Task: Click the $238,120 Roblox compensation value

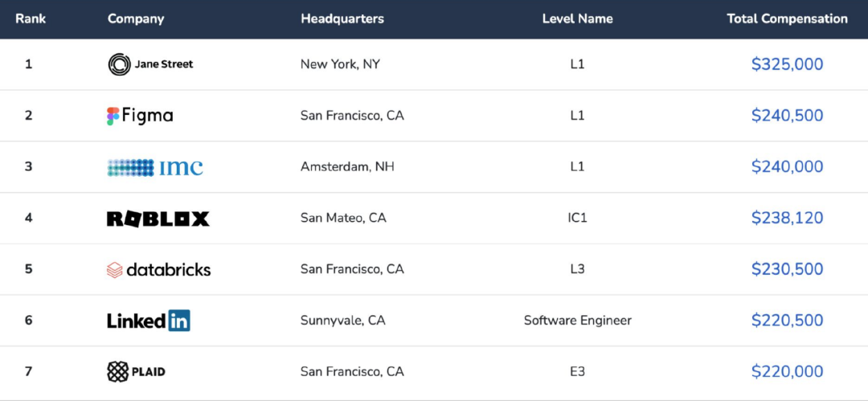Action: pos(787,219)
